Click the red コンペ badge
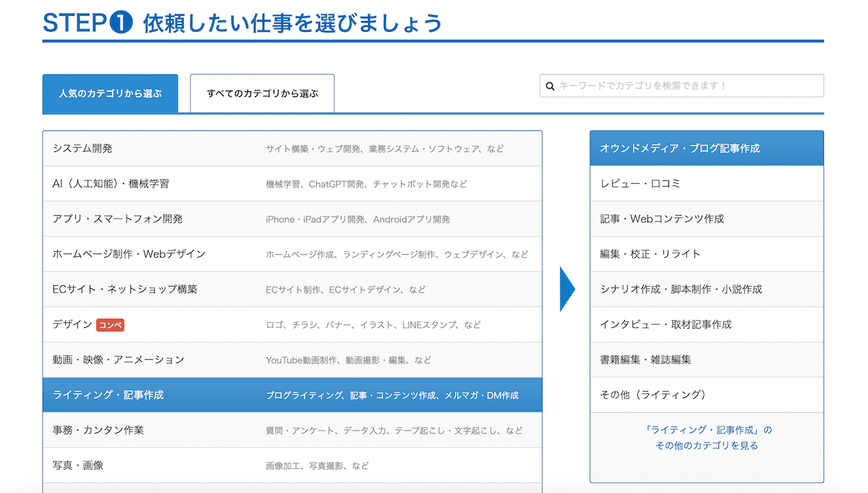Screen dimensions: 868x493 pyautogui.click(x=110, y=325)
